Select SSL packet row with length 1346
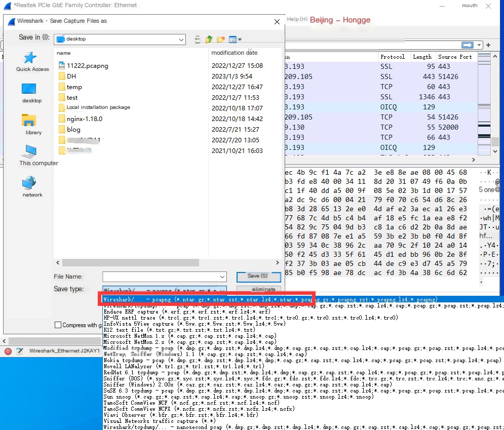The width and height of the screenshot is (504, 430). (x=381, y=97)
